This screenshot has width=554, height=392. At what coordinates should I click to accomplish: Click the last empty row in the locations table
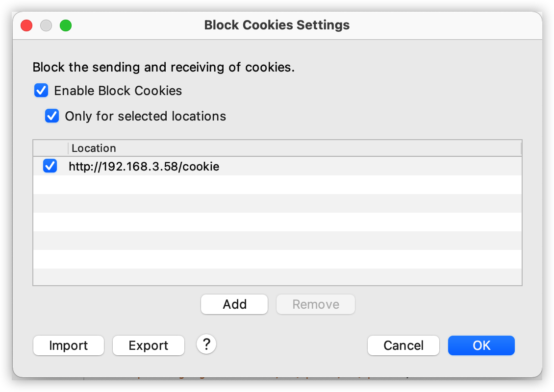point(277,277)
